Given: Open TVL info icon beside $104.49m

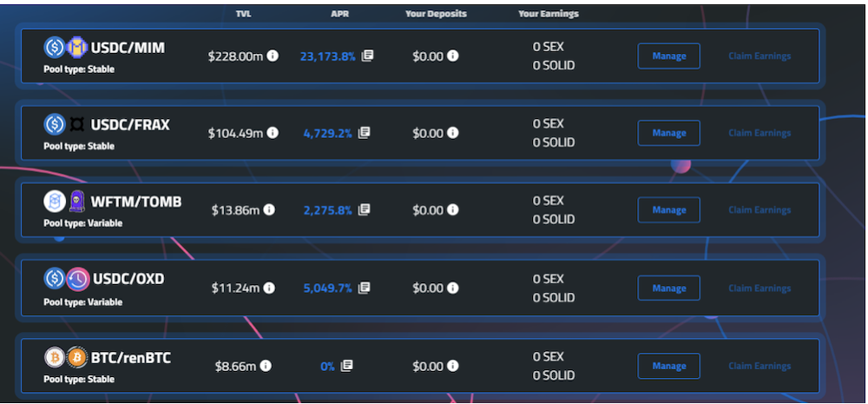Looking at the screenshot, I should [x=273, y=133].
